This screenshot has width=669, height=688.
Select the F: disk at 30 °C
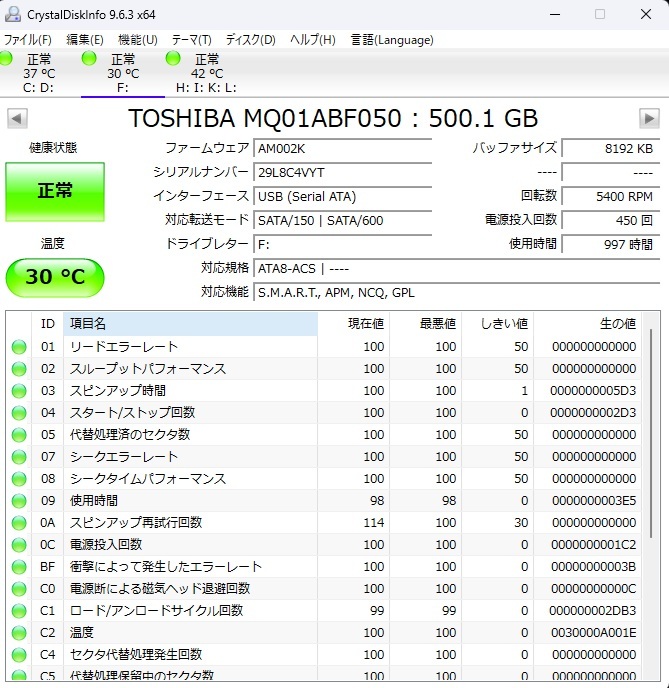[x=123, y=73]
